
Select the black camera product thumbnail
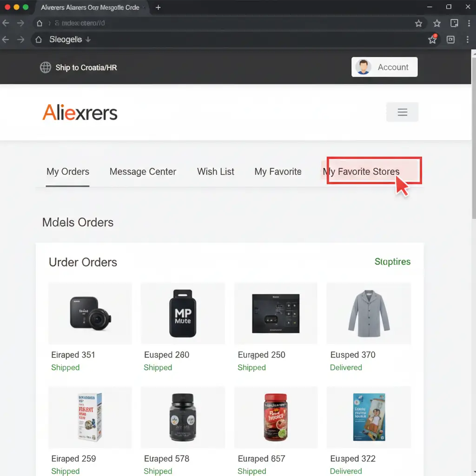[90, 313]
